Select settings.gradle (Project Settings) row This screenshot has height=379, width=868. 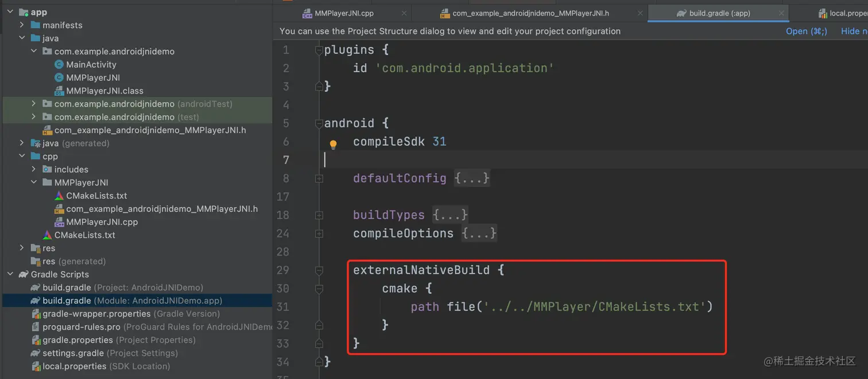pos(138,353)
